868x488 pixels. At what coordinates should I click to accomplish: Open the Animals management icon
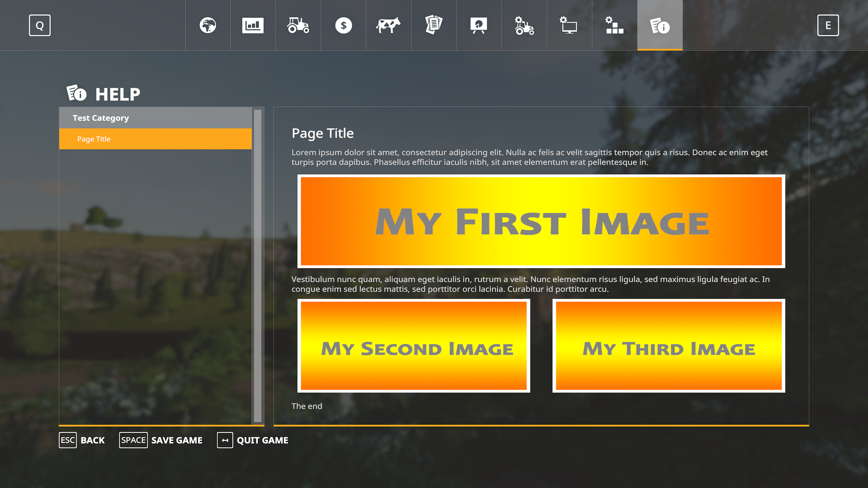tap(388, 25)
